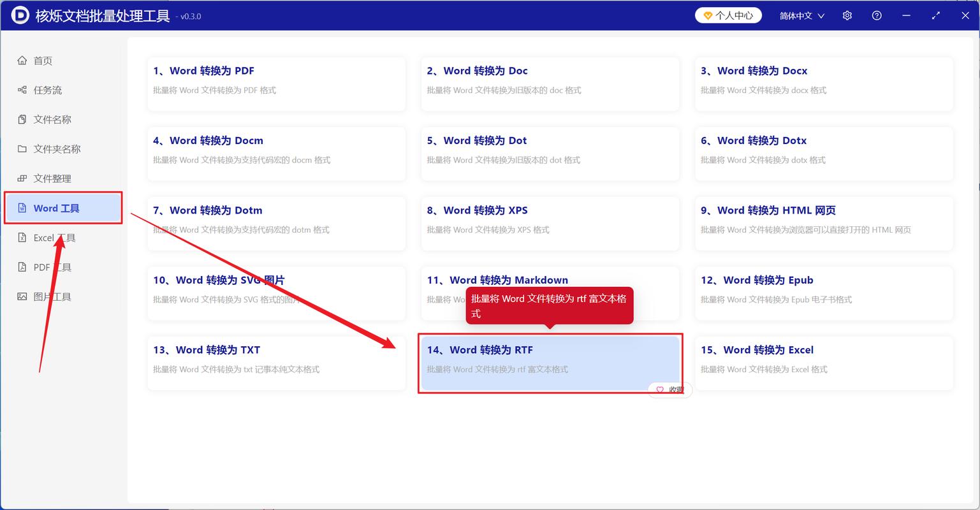Switch to the Excel 工具 tab
980x510 pixels.
click(x=54, y=238)
